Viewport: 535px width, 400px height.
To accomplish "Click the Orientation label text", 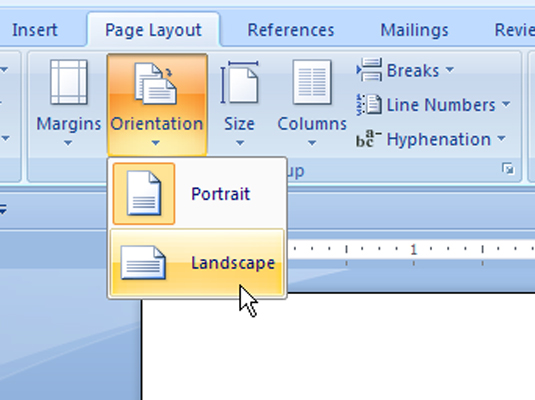I will tap(157, 124).
